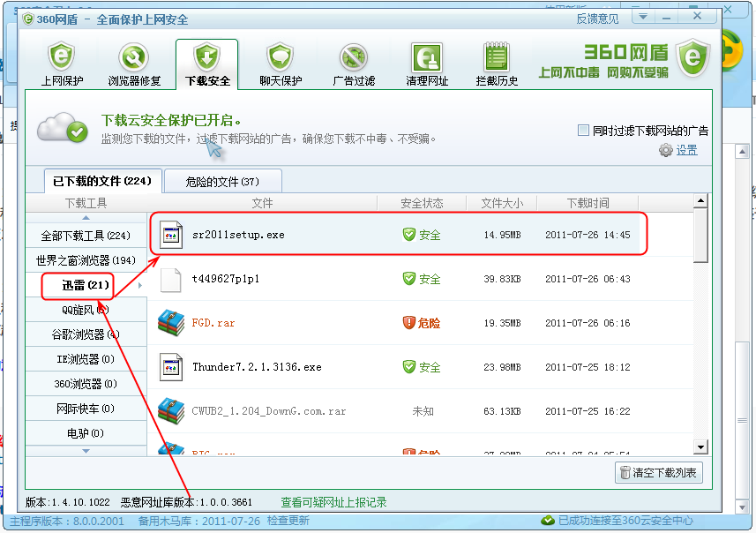Click the FGD.rar archive icon
The image size is (756, 533).
[171, 323]
